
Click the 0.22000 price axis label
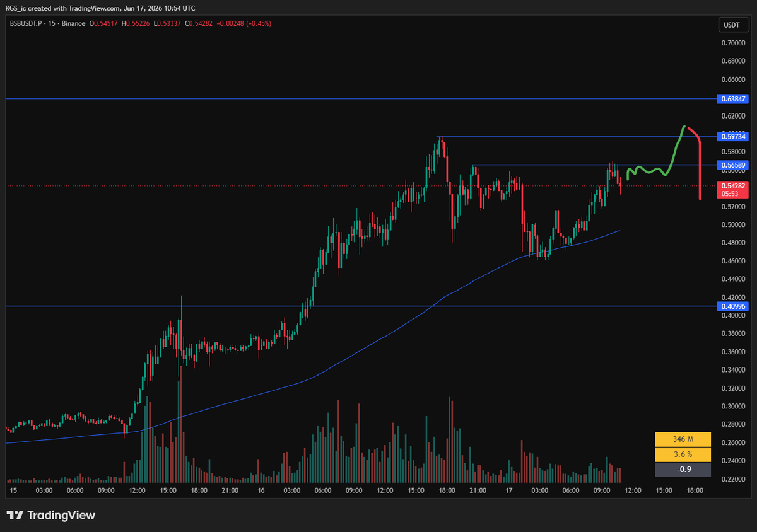click(x=733, y=480)
